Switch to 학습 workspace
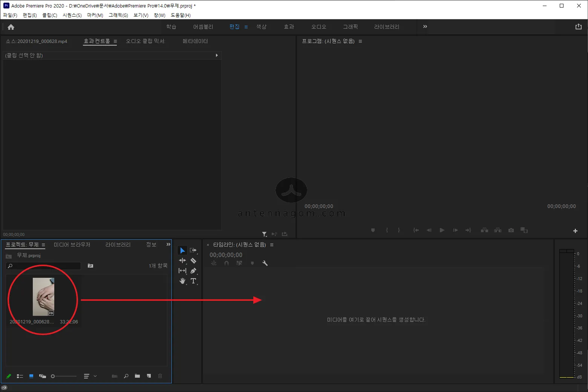588x392 pixels. pos(171,27)
